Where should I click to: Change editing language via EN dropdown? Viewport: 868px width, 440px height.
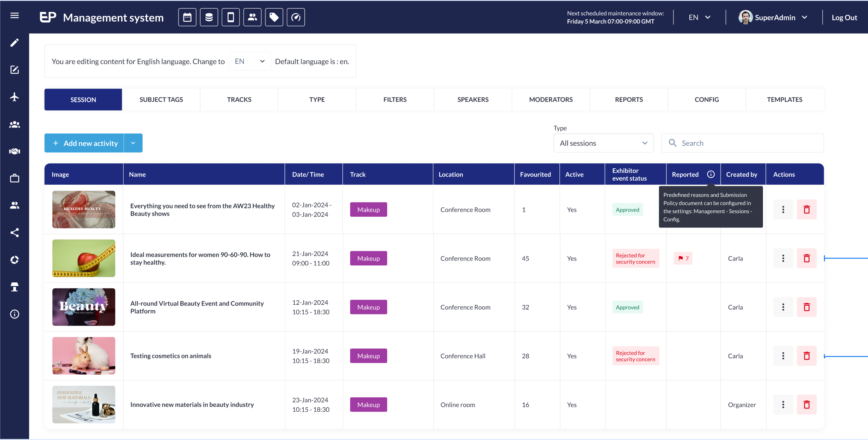[x=250, y=61]
